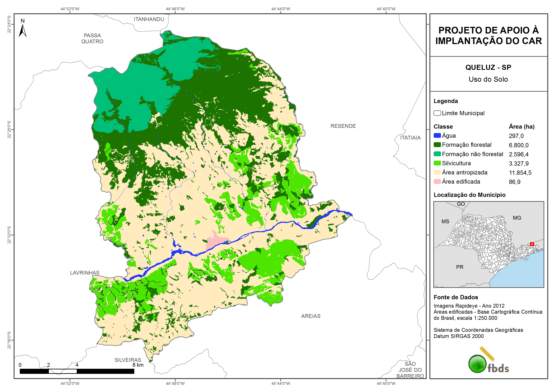Click the LAVRINHAS municipality label
The image size is (555, 392).
[85, 273]
